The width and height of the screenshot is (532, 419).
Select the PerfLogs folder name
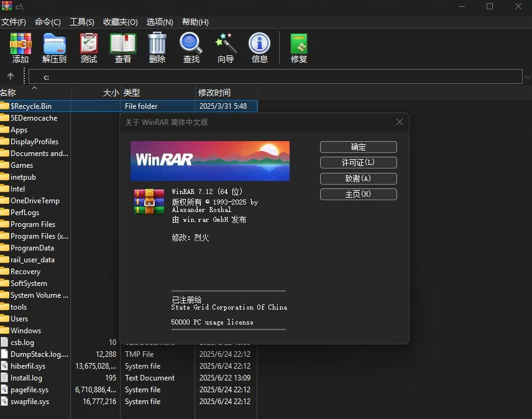pyautogui.click(x=25, y=213)
